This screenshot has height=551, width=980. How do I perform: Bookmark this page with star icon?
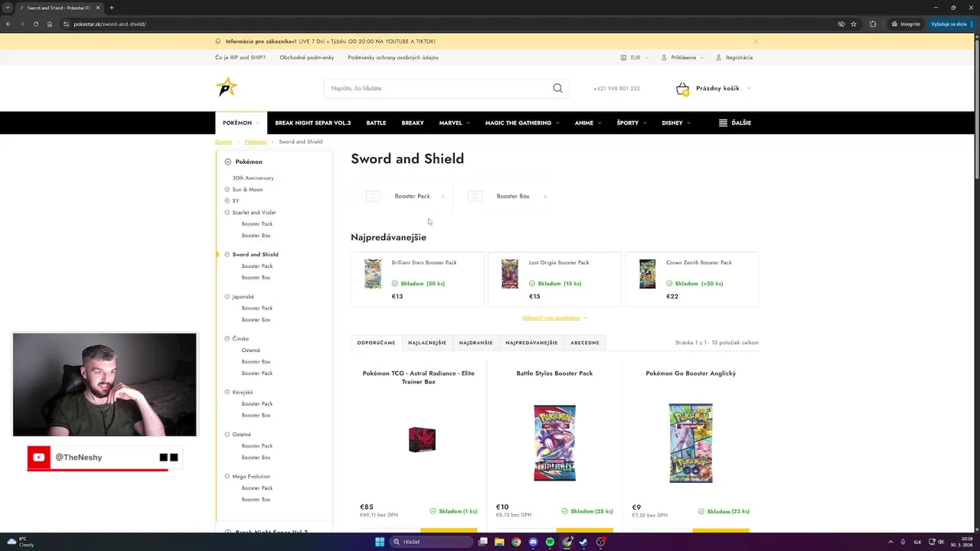coord(854,24)
